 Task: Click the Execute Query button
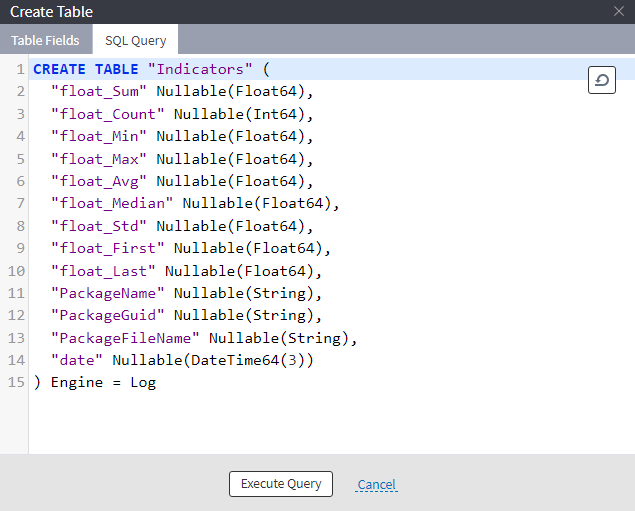coord(281,483)
